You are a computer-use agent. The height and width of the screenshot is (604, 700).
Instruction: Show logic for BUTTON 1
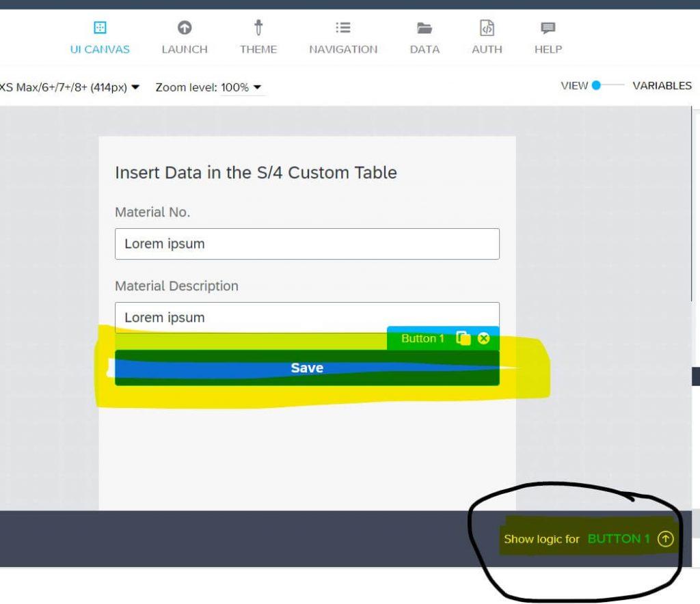pos(588,539)
